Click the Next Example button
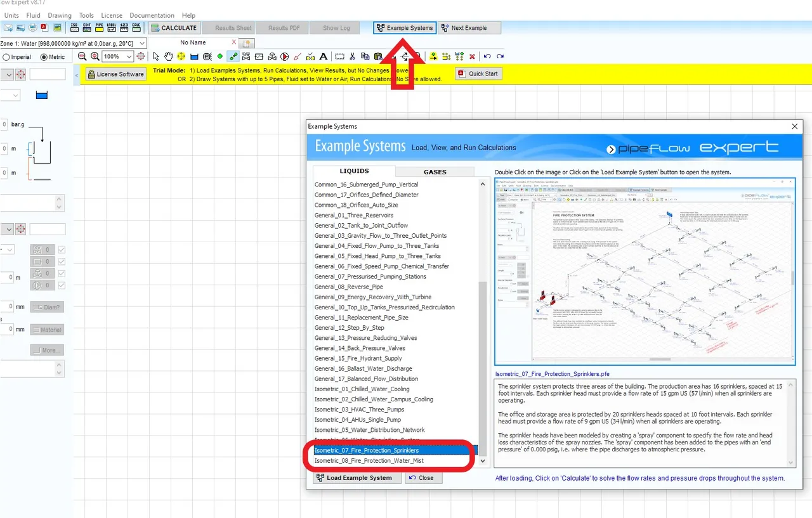 pos(469,28)
